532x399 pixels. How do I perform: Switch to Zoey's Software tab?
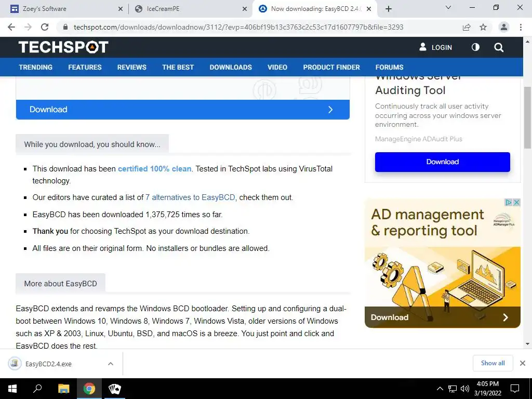pos(64,9)
